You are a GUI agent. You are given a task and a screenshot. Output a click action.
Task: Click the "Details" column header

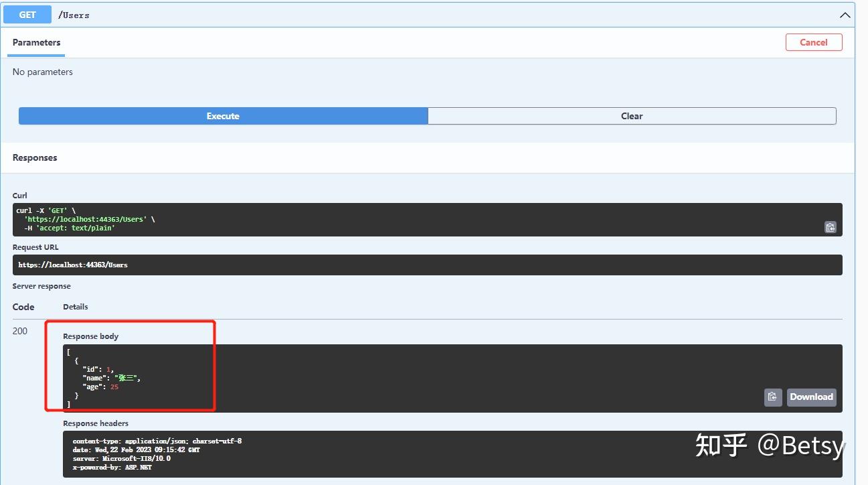76,307
